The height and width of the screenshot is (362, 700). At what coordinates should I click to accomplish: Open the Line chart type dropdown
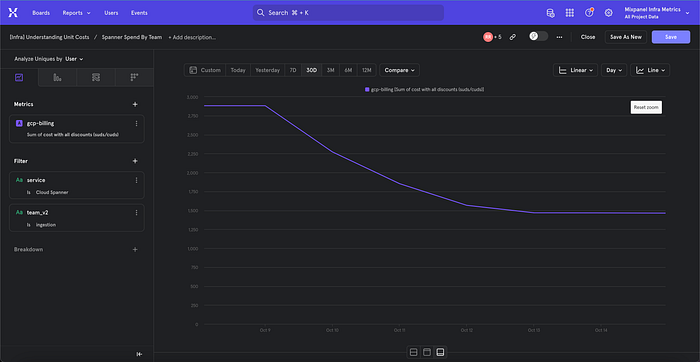(650, 70)
